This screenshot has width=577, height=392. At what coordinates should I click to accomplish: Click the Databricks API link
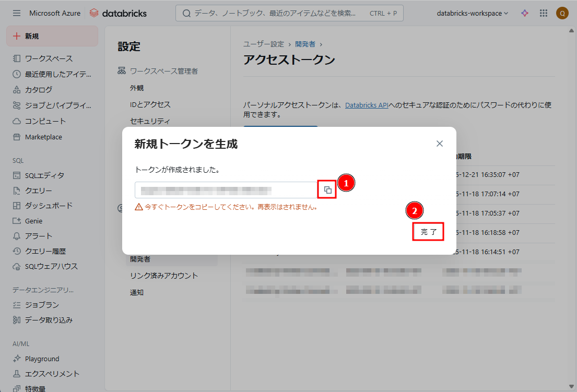click(x=367, y=105)
